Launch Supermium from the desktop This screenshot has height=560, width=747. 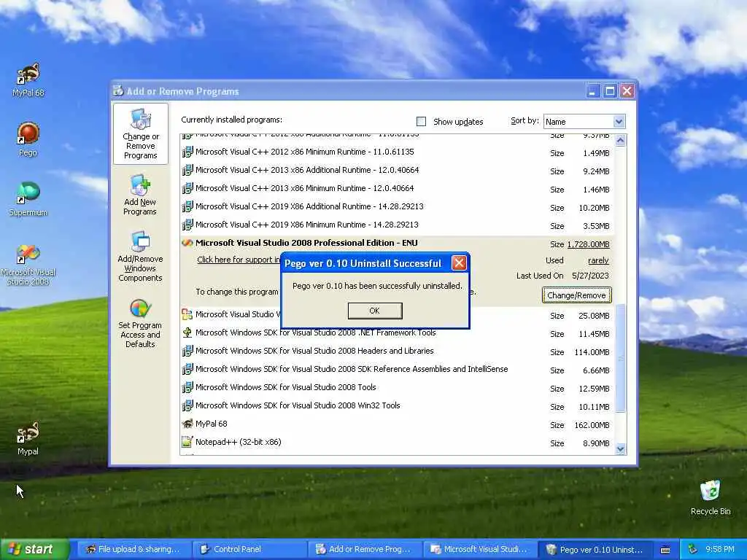(28, 199)
